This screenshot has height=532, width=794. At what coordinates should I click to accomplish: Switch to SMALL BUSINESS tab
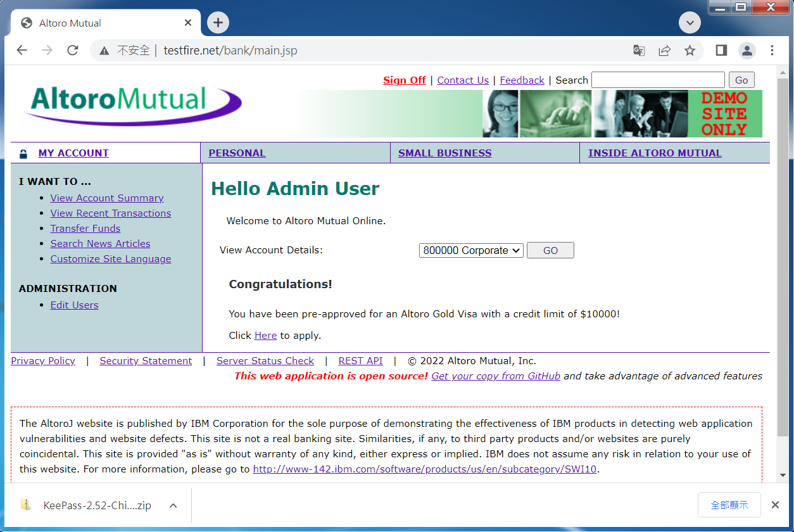[444, 153]
